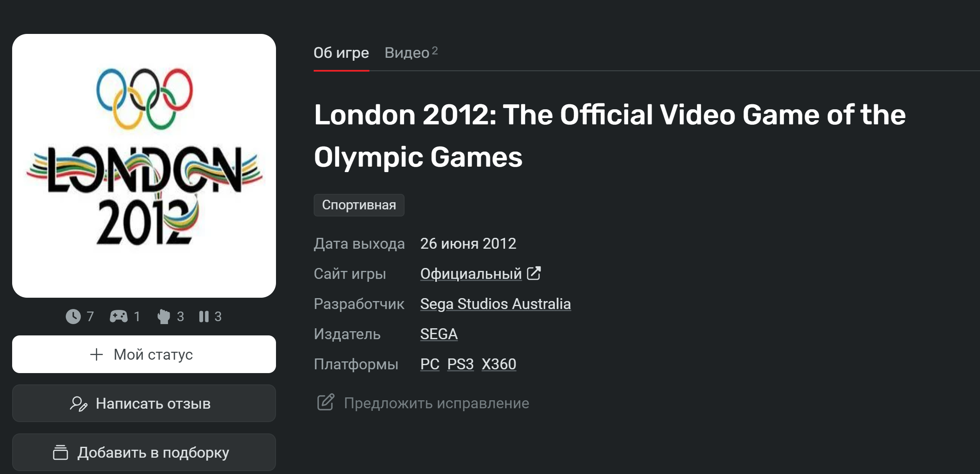Open the Мой статус button

(144, 354)
